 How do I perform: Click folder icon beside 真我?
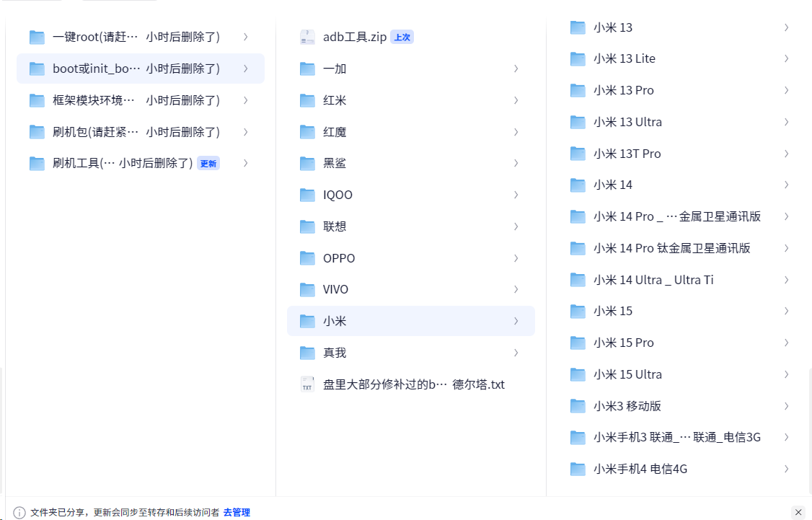pos(307,353)
